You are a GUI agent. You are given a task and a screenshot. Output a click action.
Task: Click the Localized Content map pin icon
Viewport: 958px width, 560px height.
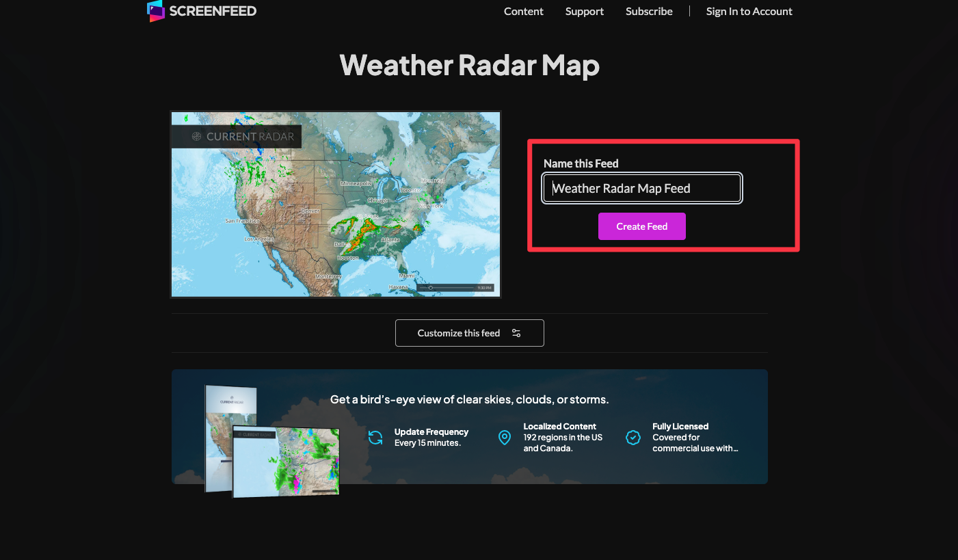[505, 438]
